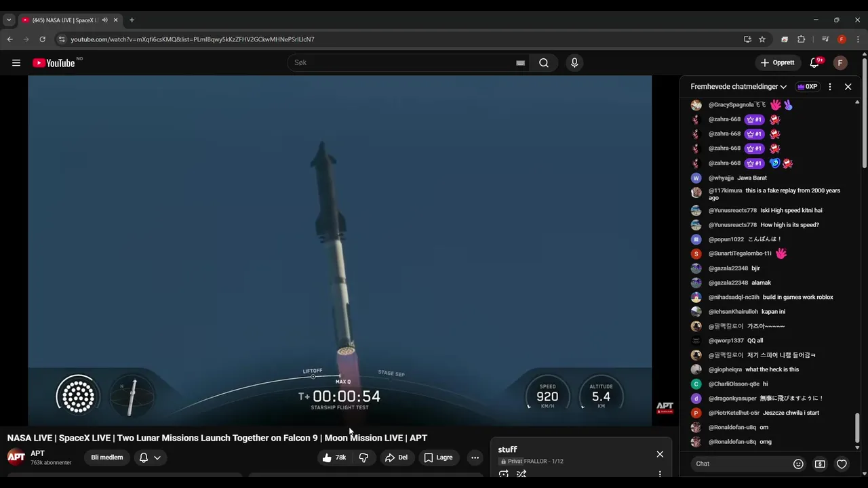868x488 pixels.
Task: Open the YouTube hamburger guide menu
Action: point(16,63)
